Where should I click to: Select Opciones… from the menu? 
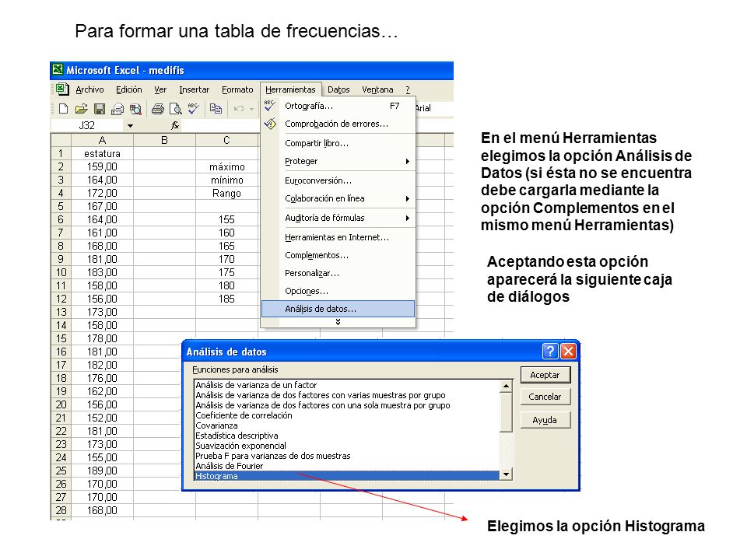pos(338,291)
